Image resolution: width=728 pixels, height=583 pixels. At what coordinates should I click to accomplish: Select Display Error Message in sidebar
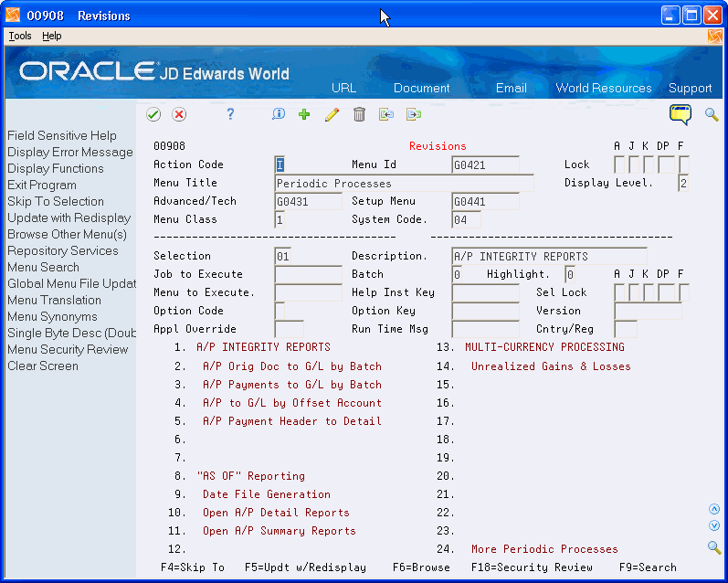tap(70, 152)
